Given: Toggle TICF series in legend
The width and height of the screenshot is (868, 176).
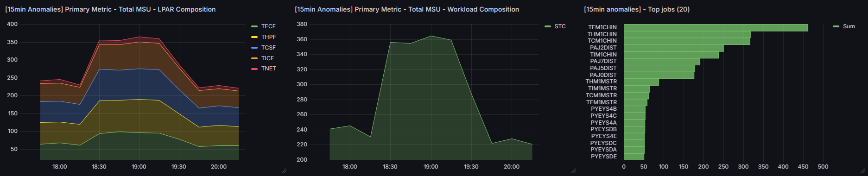Looking at the screenshot, I should pyautogui.click(x=267, y=58).
